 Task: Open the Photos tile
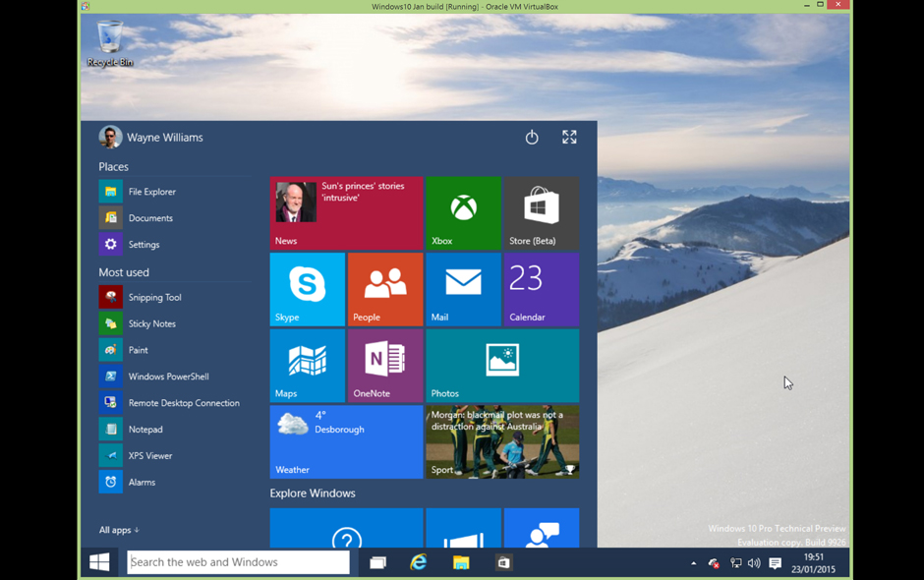tap(502, 366)
